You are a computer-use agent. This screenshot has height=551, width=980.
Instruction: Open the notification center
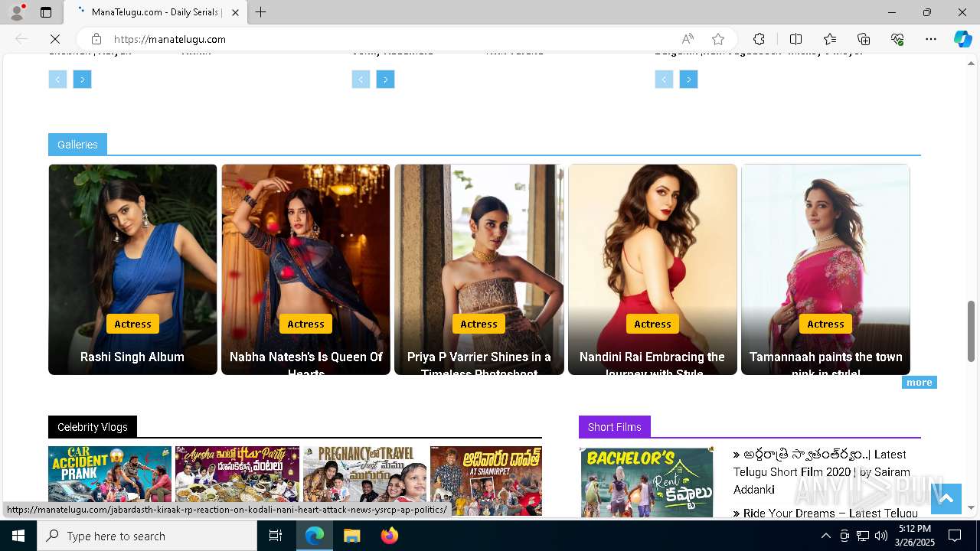955,536
